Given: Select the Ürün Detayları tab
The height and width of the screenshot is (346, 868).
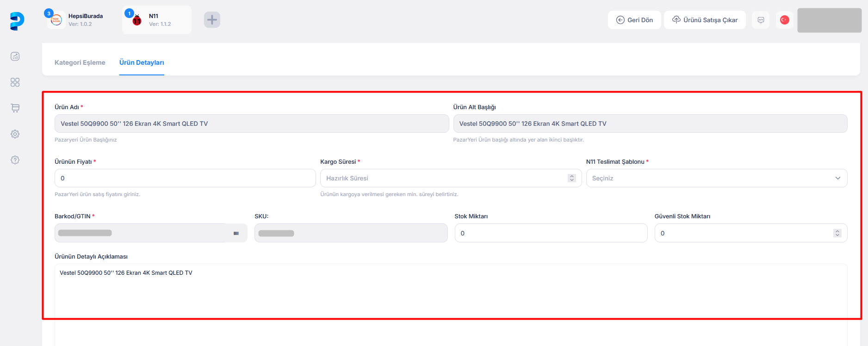Looking at the screenshot, I should (142, 62).
